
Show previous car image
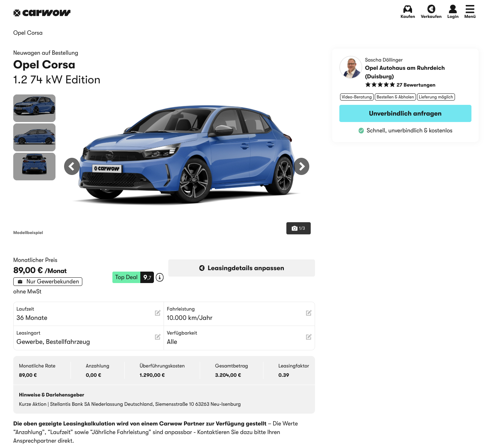coord(72,166)
